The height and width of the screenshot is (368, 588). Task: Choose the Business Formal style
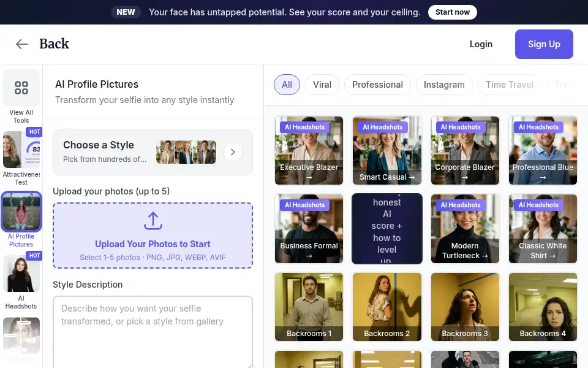(x=309, y=229)
